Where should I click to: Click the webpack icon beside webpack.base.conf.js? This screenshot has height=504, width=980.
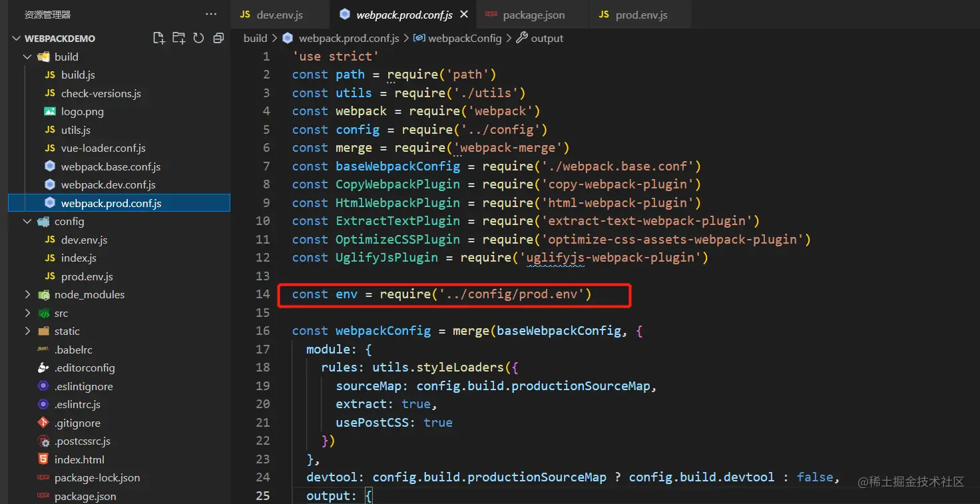coord(50,166)
